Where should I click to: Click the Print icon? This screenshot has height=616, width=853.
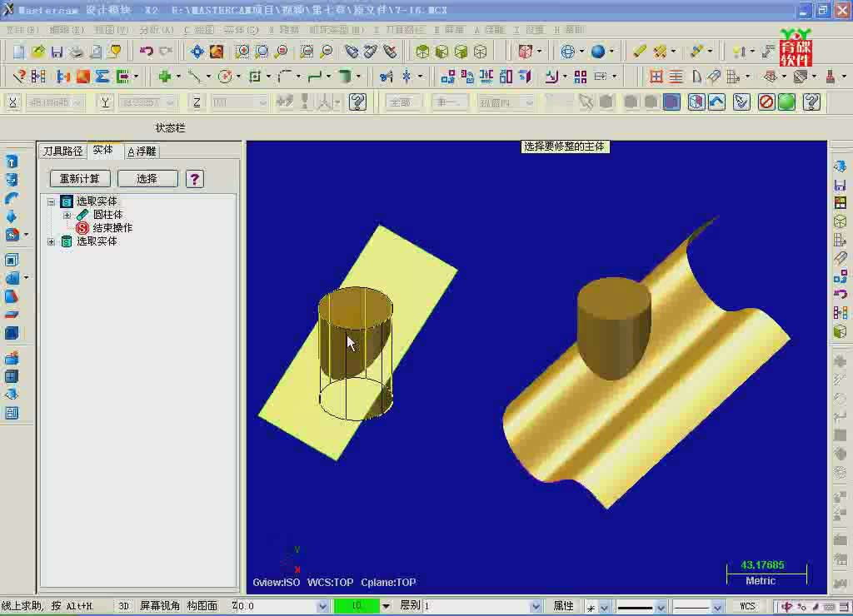coord(76,52)
